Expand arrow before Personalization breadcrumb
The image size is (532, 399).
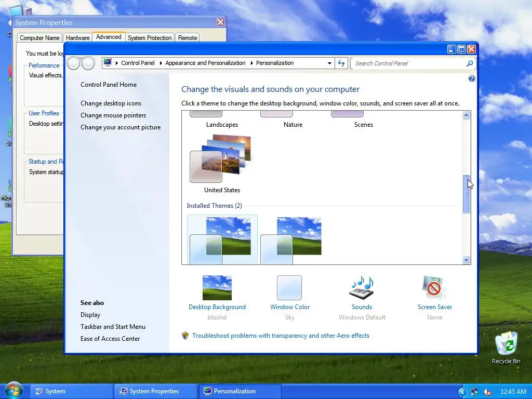tap(252, 63)
